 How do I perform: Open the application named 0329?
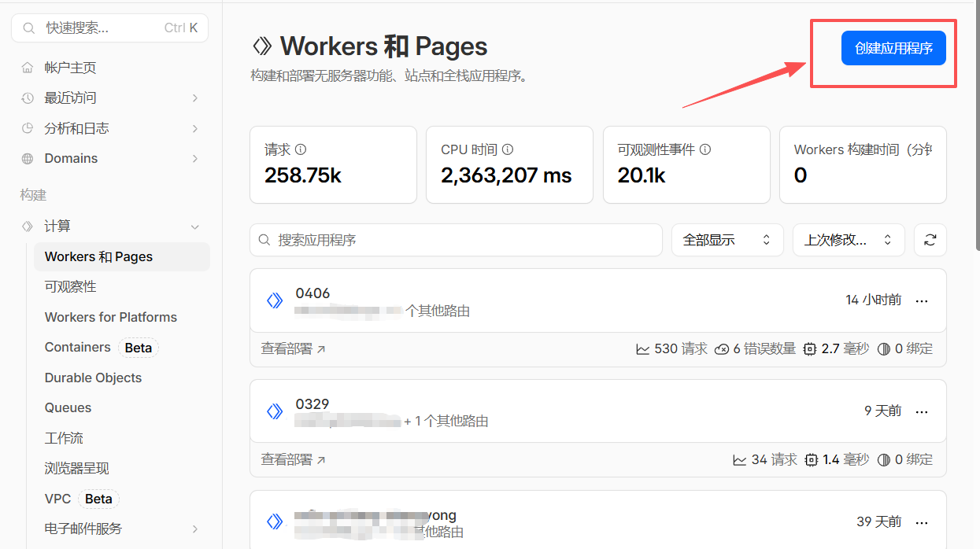[x=312, y=404]
